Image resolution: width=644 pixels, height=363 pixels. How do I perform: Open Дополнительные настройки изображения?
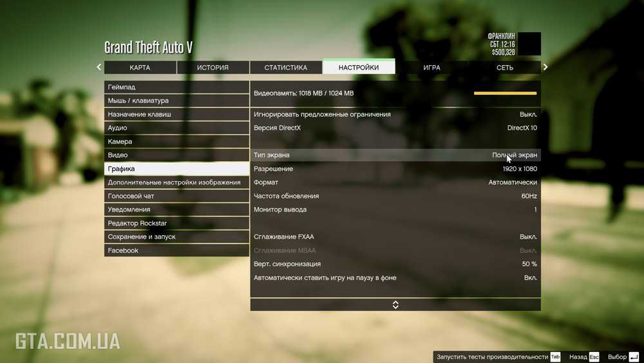pos(176,182)
